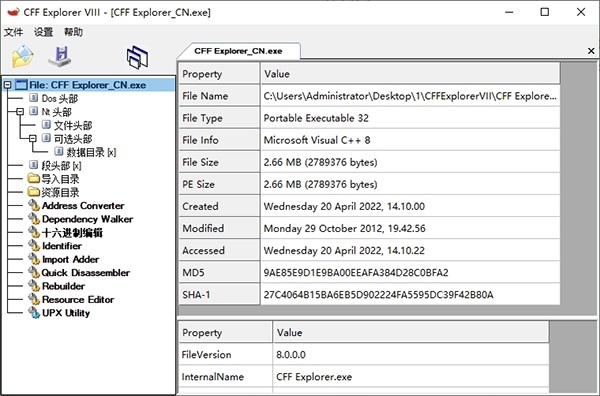
Task: Click the MD5 hash value 9AE85E9D1E9BA00EEAFA384D28C0BFA2
Action: coord(356,273)
